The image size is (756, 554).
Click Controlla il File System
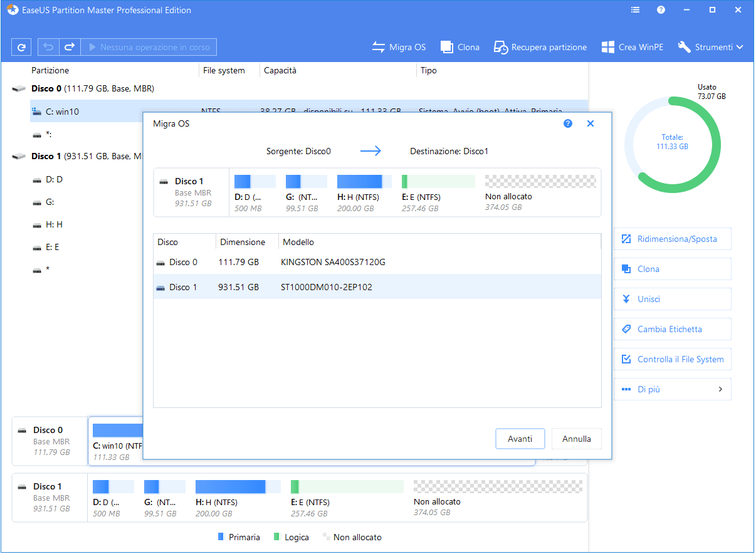(672, 359)
